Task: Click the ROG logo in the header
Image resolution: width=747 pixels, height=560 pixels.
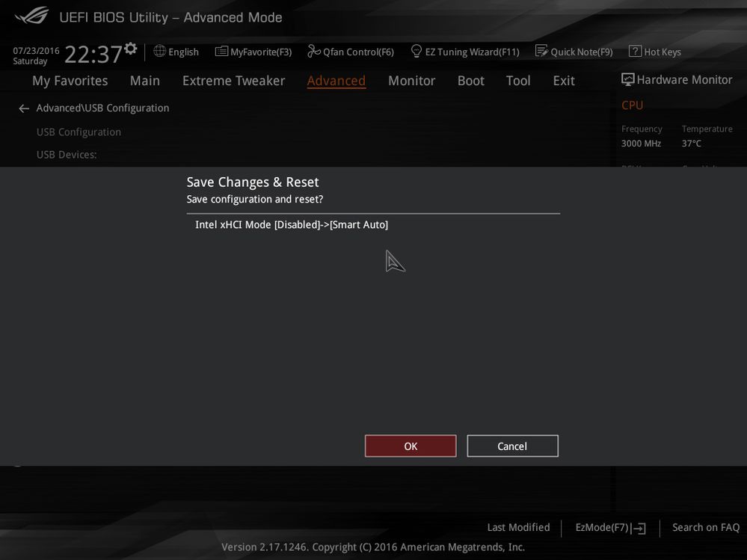Action: tap(31, 16)
